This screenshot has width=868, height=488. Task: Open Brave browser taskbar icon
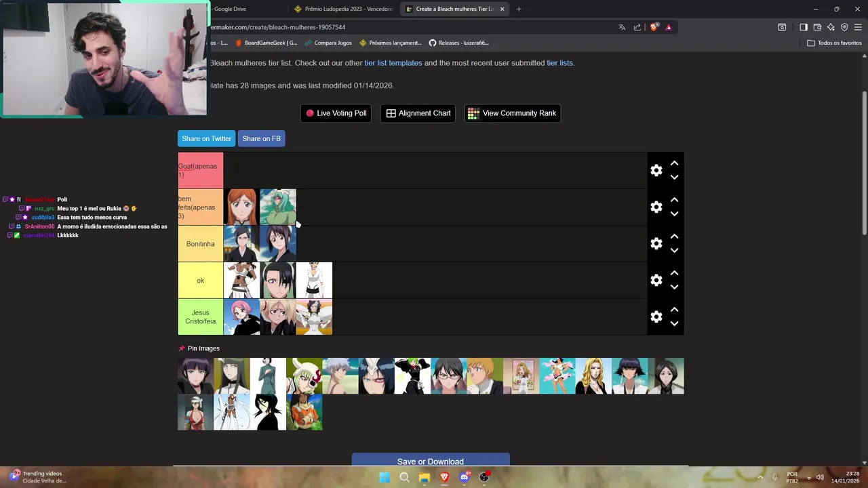point(444,477)
